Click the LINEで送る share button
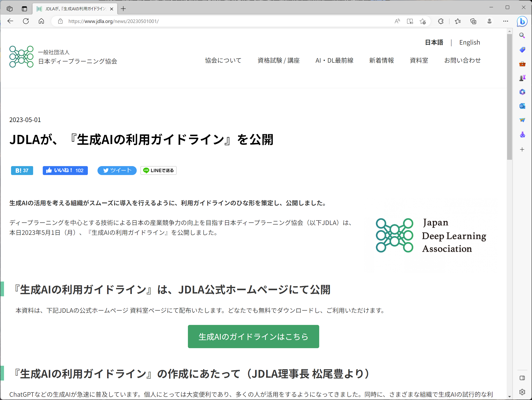This screenshot has width=532, height=400. (x=159, y=170)
